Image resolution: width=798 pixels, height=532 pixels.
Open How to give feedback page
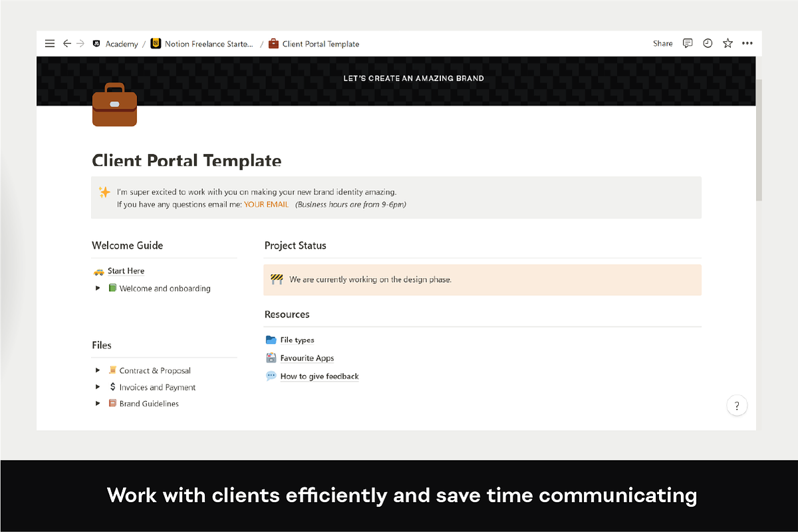(x=319, y=376)
